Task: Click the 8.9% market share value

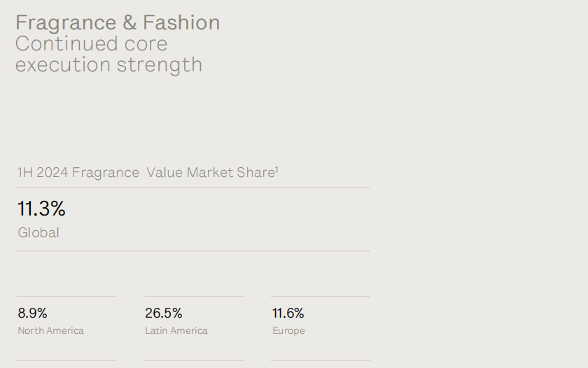Action: pyautogui.click(x=32, y=313)
